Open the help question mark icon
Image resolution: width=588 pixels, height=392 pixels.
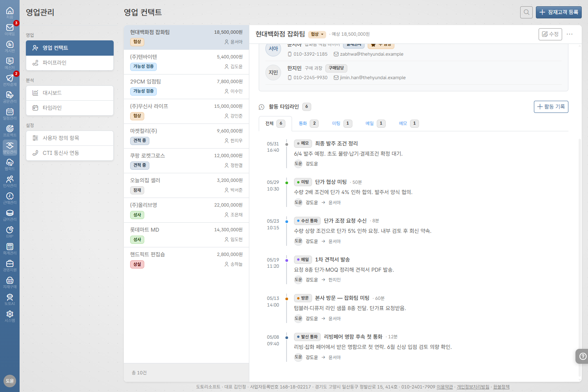click(583, 356)
